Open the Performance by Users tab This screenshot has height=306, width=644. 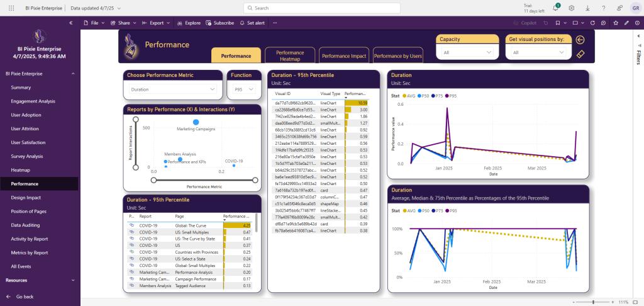pos(397,55)
